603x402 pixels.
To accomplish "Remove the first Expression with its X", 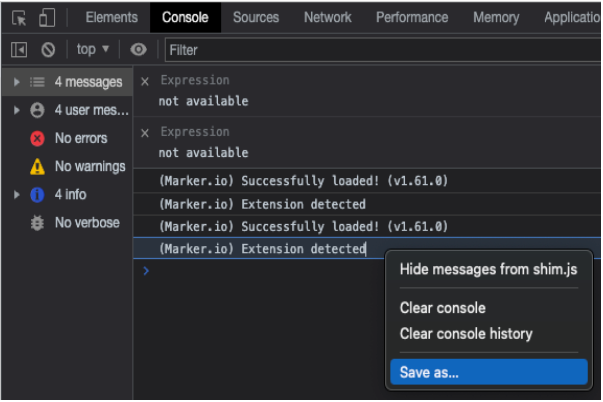I will coord(145,81).
